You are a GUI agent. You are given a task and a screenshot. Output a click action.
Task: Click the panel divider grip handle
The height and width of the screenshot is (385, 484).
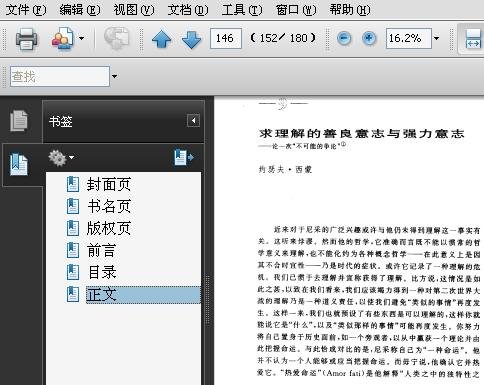[x=208, y=300]
